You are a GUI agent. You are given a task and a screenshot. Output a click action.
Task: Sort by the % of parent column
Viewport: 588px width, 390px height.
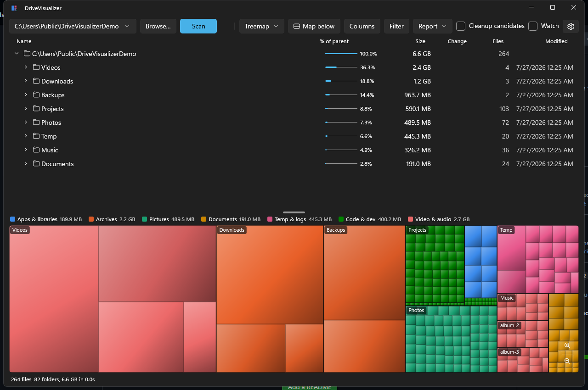tap(334, 41)
